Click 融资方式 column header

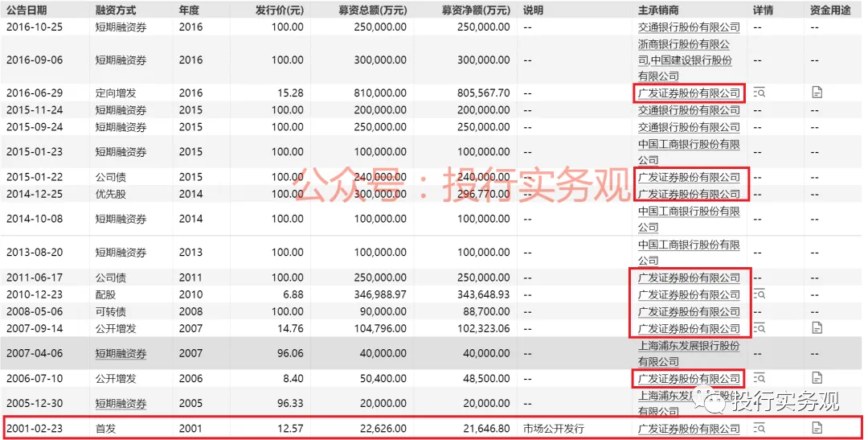pyautogui.click(x=116, y=10)
